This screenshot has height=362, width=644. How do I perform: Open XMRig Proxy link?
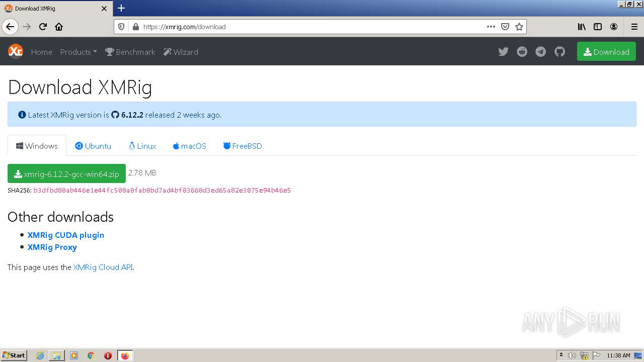pos(52,247)
